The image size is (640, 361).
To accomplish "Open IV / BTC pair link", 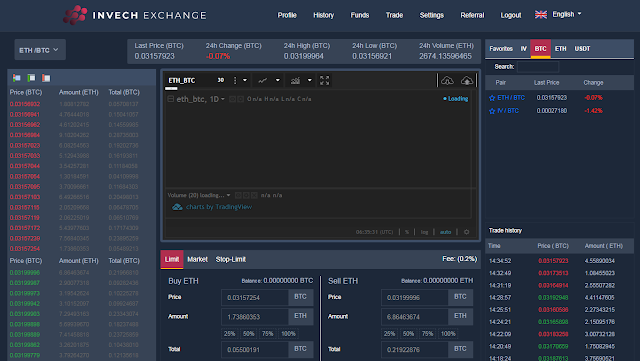I will point(508,111).
